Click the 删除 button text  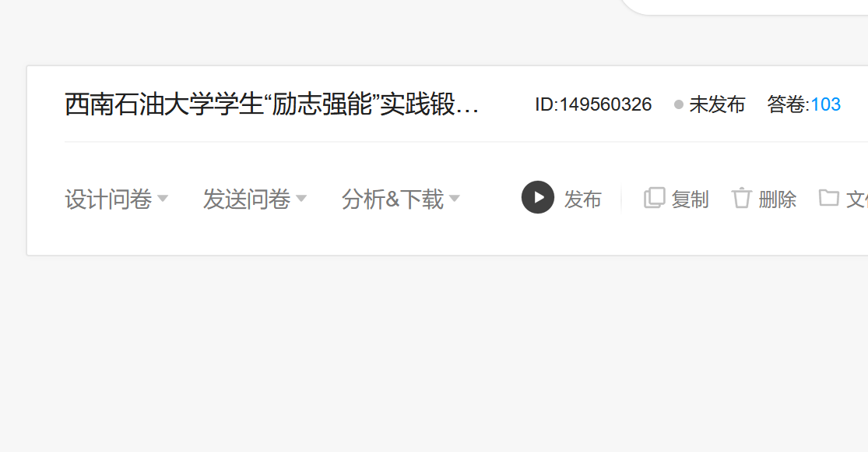coord(777,200)
